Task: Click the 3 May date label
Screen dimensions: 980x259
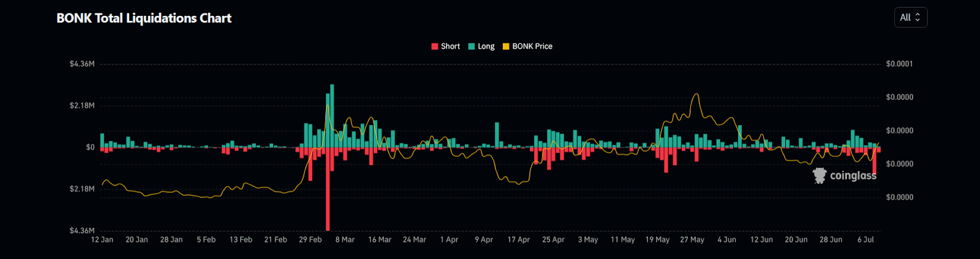Action: 588,240
